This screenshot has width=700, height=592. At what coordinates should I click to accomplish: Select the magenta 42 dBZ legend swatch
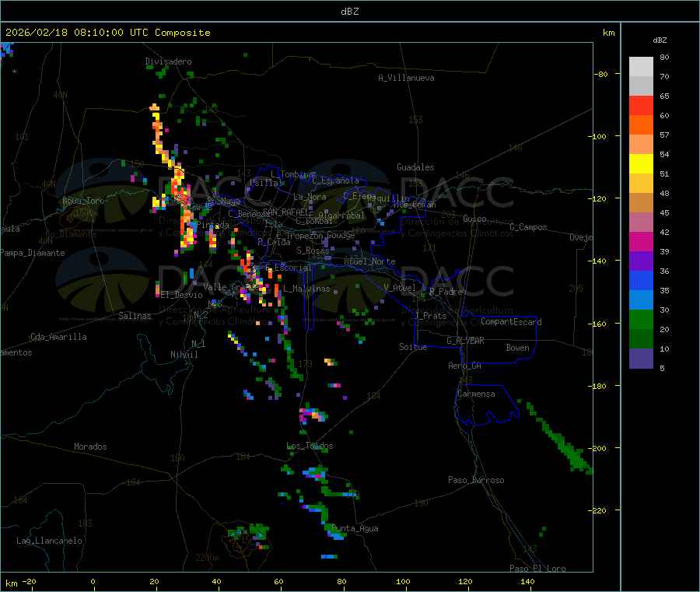pos(641,241)
